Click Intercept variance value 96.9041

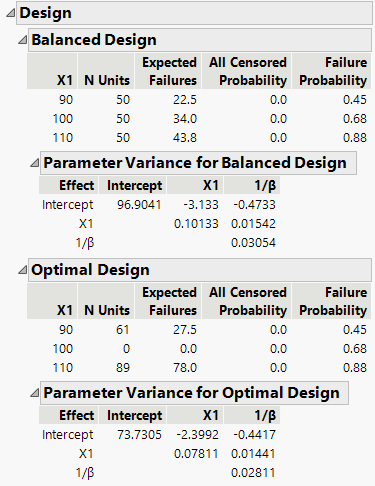139,205
